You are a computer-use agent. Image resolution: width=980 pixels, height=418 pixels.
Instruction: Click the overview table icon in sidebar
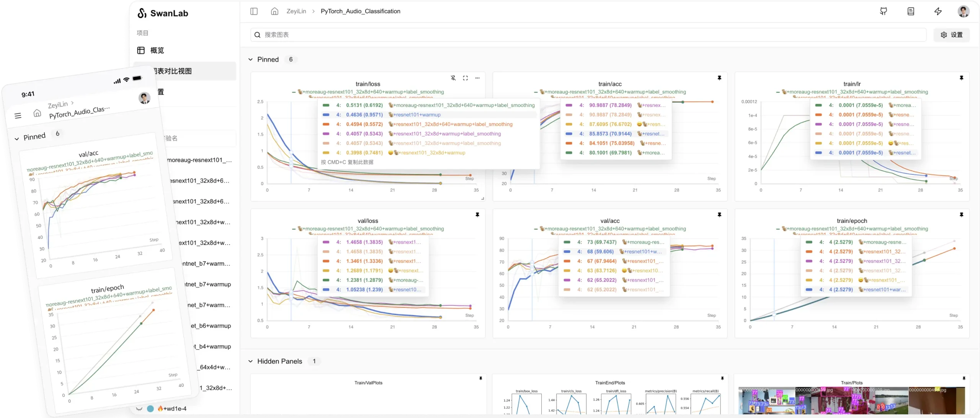pos(141,51)
